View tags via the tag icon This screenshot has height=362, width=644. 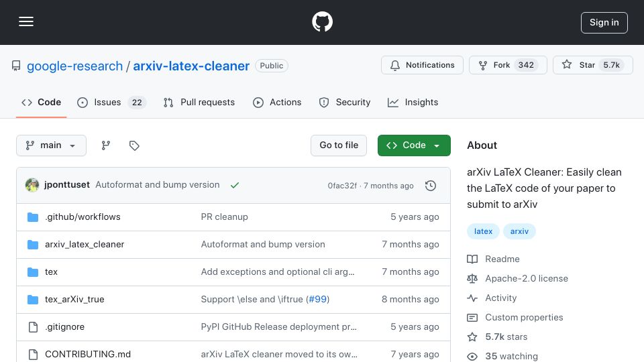coord(134,145)
